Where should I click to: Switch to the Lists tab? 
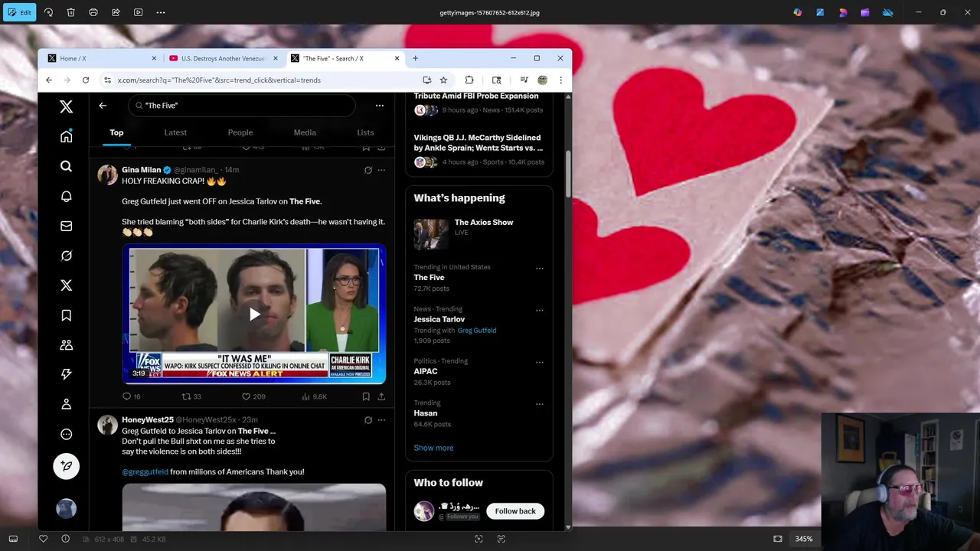pyautogui.click(x=365, y=132)
